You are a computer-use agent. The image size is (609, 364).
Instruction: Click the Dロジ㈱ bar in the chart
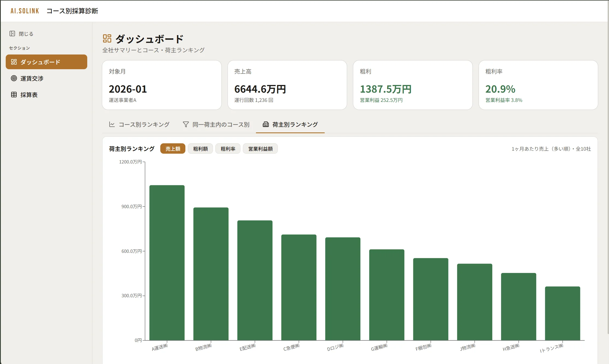(x=343, y=289)
